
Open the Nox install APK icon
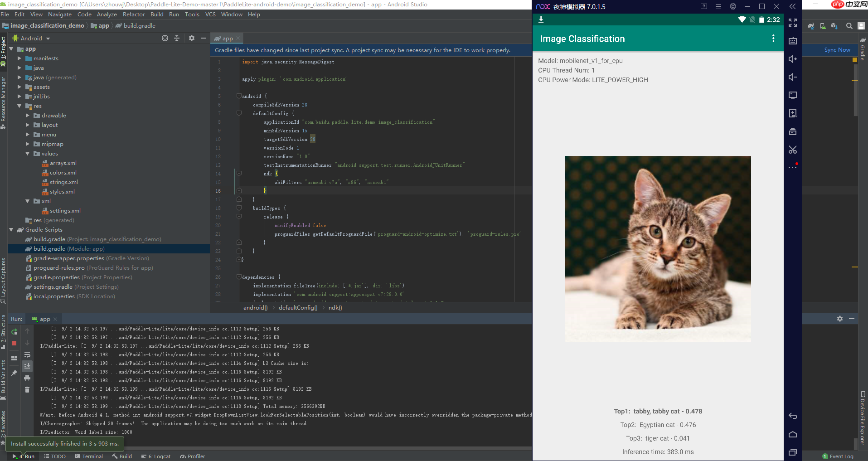[x=792, y=113]
